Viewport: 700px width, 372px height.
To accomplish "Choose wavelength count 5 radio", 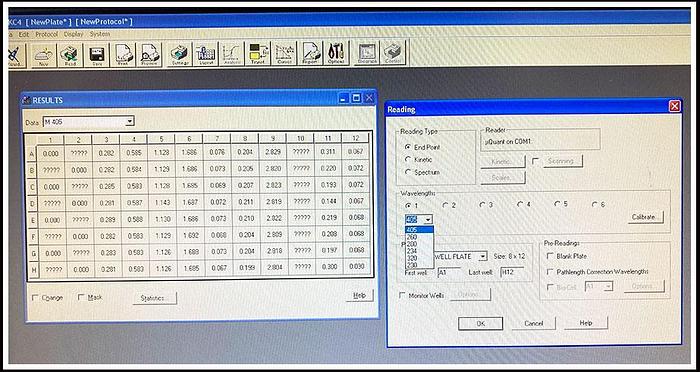I will tap(558, 205).
